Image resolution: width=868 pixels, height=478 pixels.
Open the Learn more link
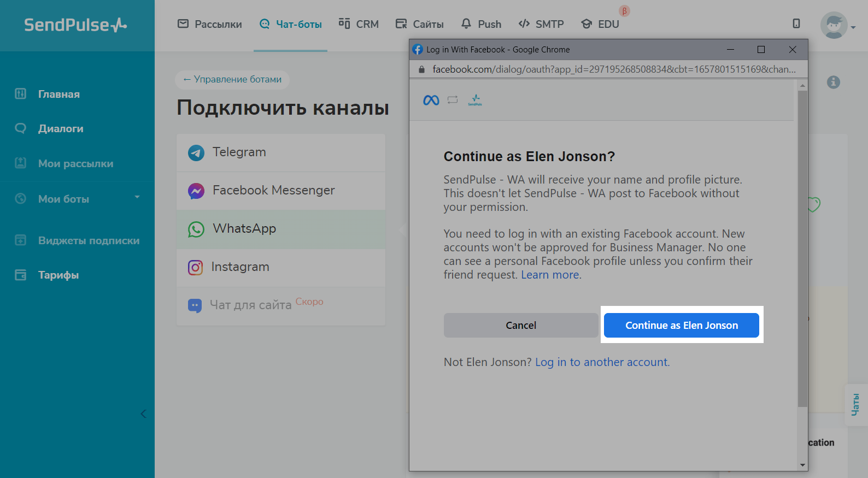coord(550,275)
